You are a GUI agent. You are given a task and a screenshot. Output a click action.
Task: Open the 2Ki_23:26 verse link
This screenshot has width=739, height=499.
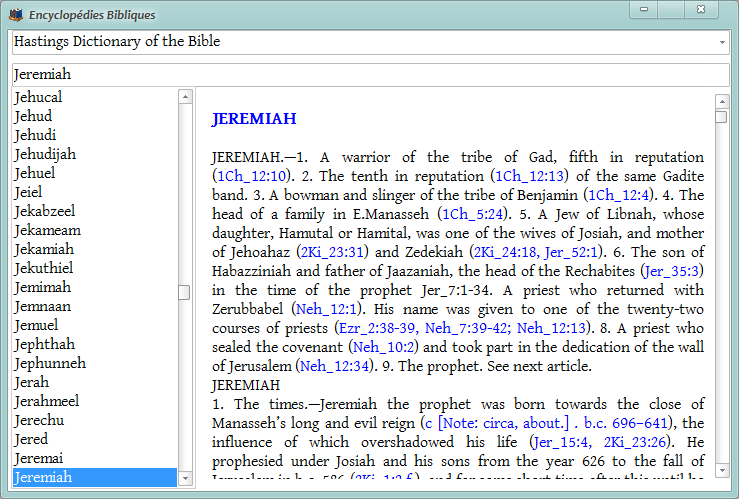(635, 442)
